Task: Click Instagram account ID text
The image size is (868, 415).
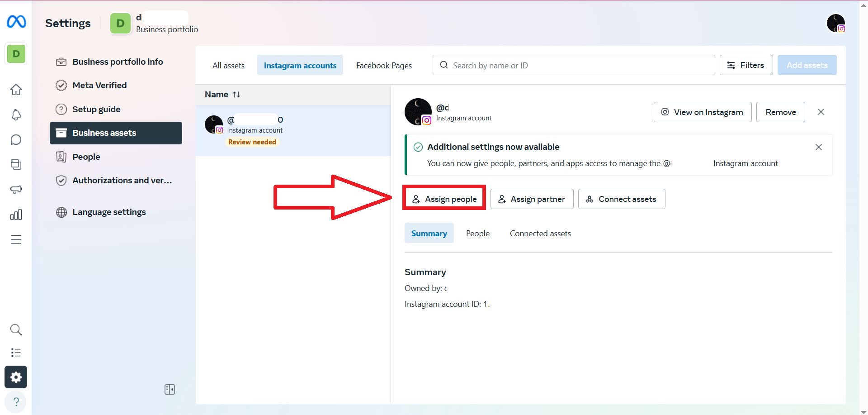Action: click(x=447, y=304)
